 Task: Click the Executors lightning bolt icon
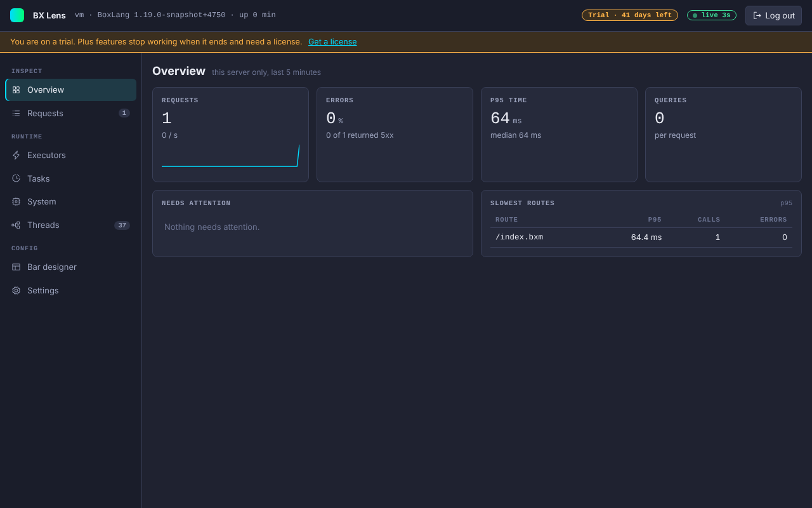[x=16, y=155]
